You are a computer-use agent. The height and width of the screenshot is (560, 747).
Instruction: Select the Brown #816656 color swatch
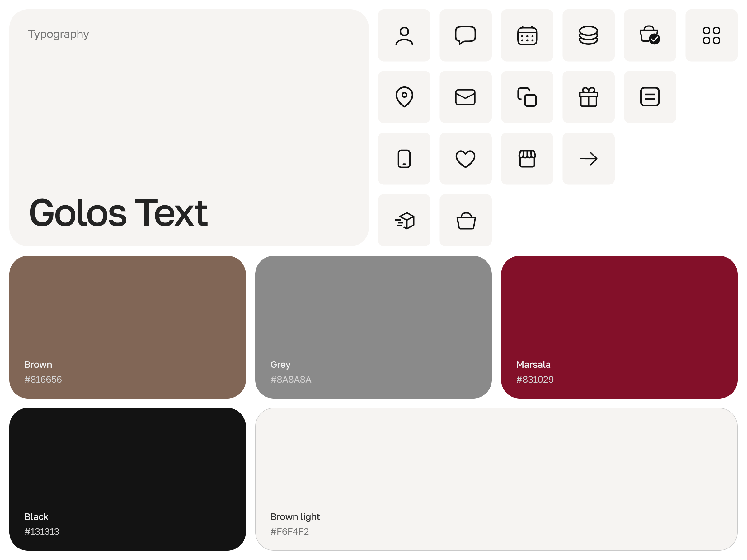tap(127, 326)
